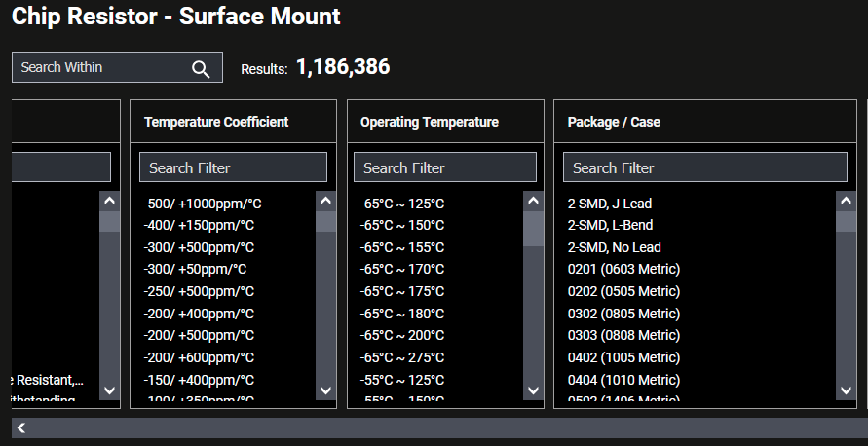Image resolution: width=868 pixels, height=446 pixels.
Task: Select -250/ +500ppm/°C option
Action: pos(199,291)
